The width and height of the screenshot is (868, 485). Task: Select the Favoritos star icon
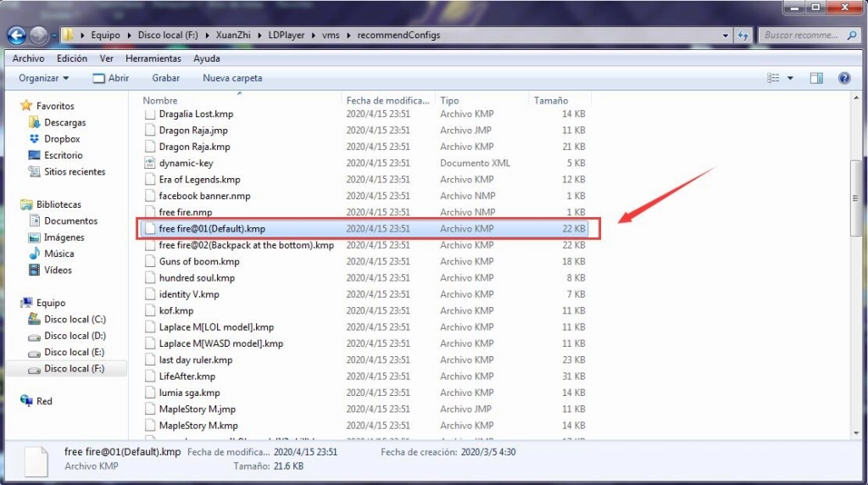[26, 105]
